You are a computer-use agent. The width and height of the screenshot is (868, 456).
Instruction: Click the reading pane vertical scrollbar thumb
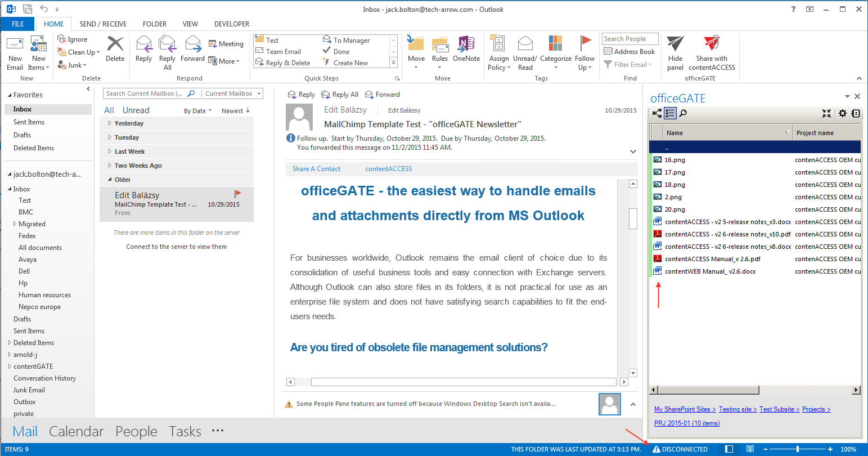[633, 218]
